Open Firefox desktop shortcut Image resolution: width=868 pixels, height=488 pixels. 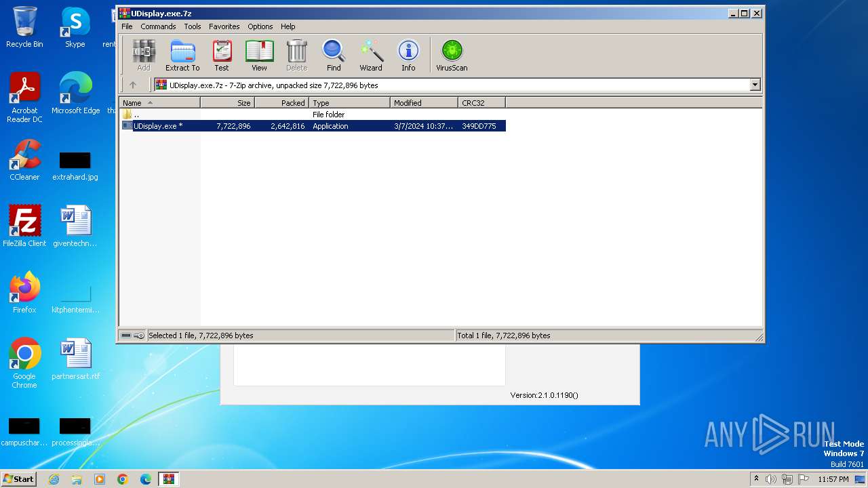[x=24, y=293]
